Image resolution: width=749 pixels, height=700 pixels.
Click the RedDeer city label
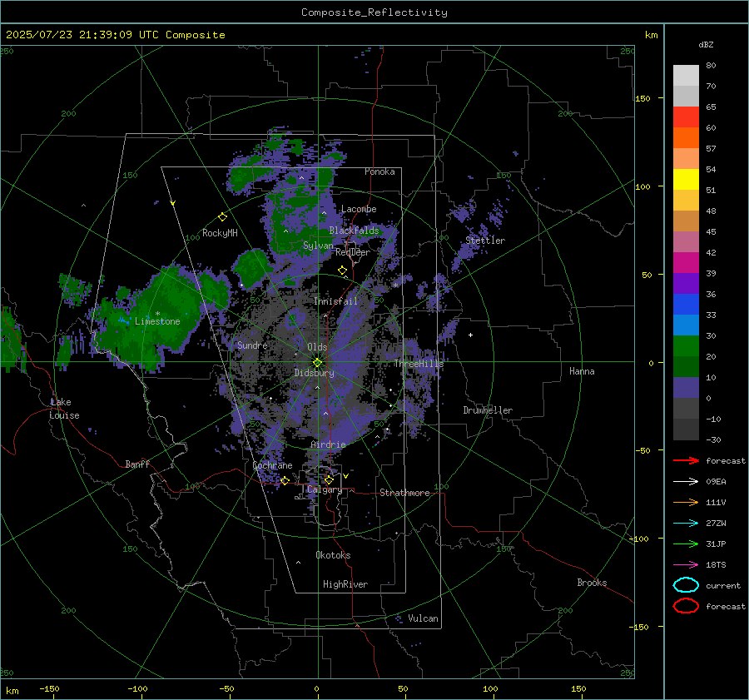pos(353,252)
